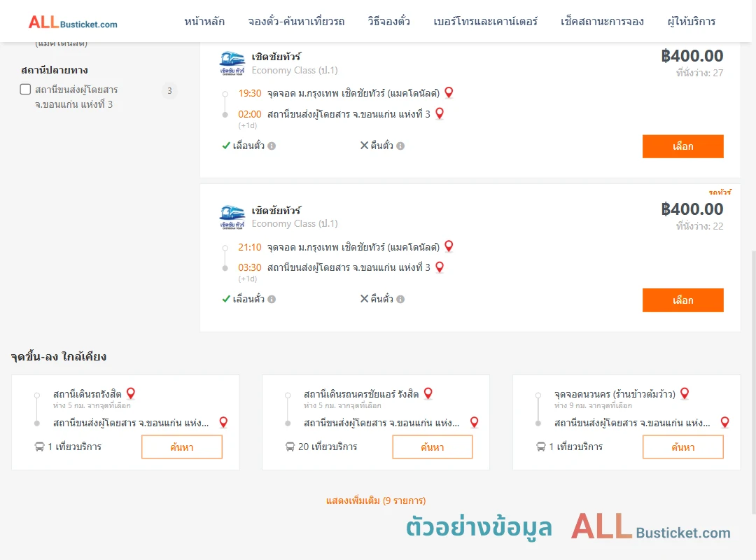Screen dimensions: 756x560
Task: Show info for คืนตั๋ว on 21:10 trip
Action: 400,299
